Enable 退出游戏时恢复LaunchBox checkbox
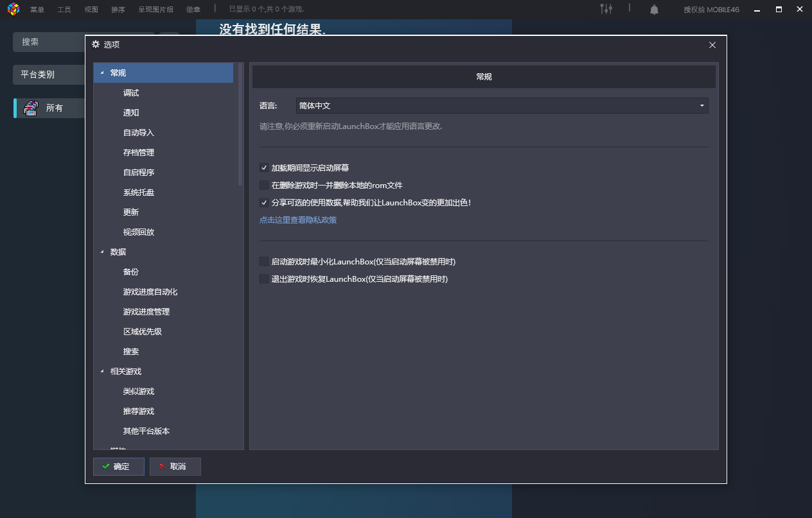Viewport: 812px width, 518px height. point(264,279)
